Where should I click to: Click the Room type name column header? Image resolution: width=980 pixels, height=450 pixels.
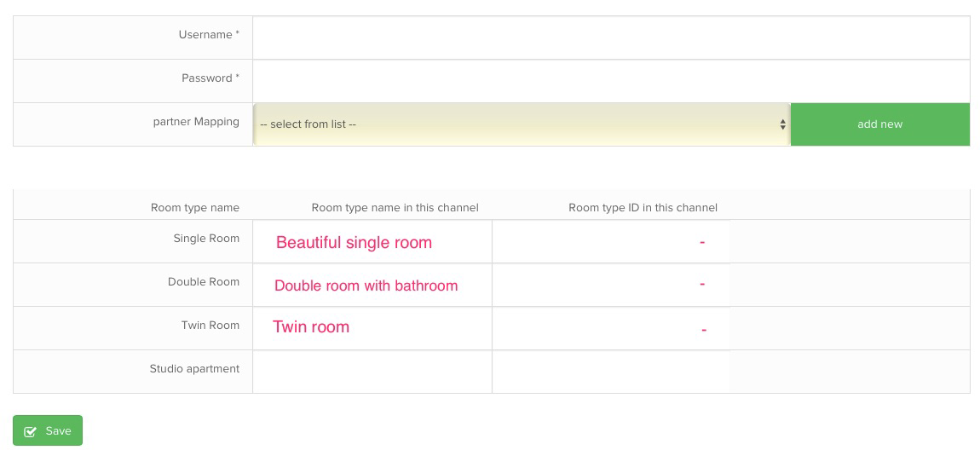(x=195, y=207)
